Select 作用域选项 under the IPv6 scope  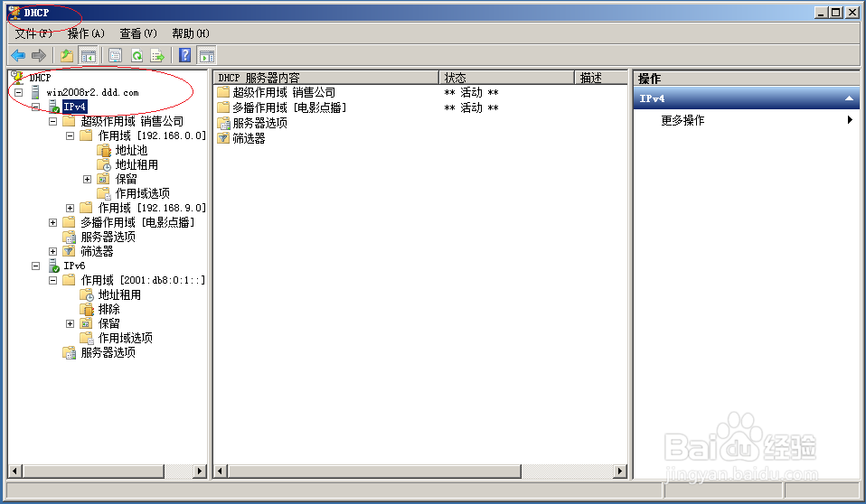point(126,338)
